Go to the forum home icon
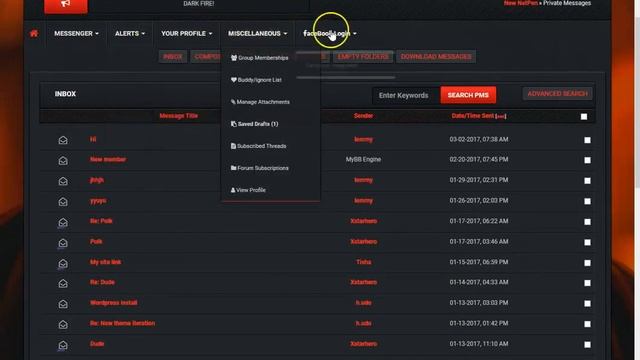This screenshot has height=360, width=640. [34, 33]
